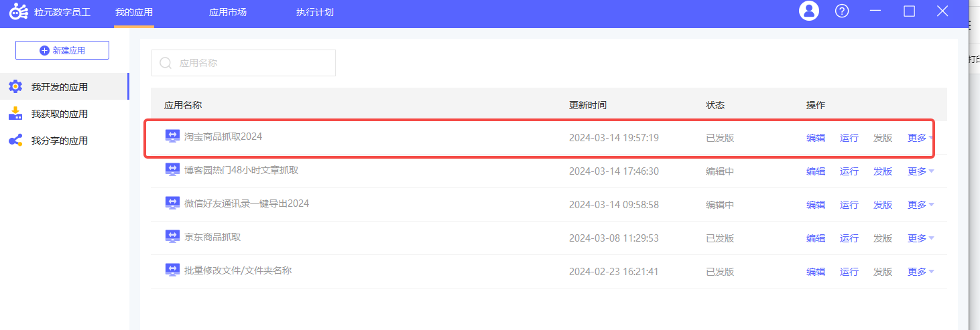Expand 更多 menu for 京东商品抓取
This screenshot has width=980, height=330.
[920, 238]
